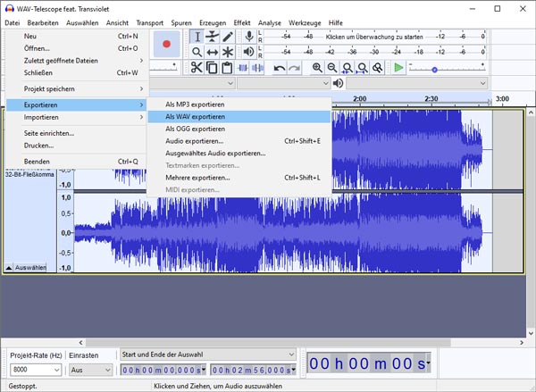
Task: Click the selection start time field
Action: 163,370
